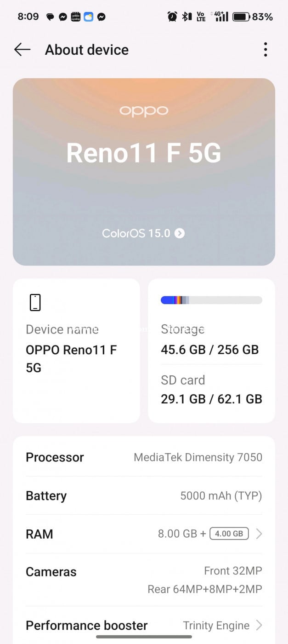Tap the storage usage bar
Viewport: 288px width, 644px height.
pyautogui.click(x=211, y=300)
